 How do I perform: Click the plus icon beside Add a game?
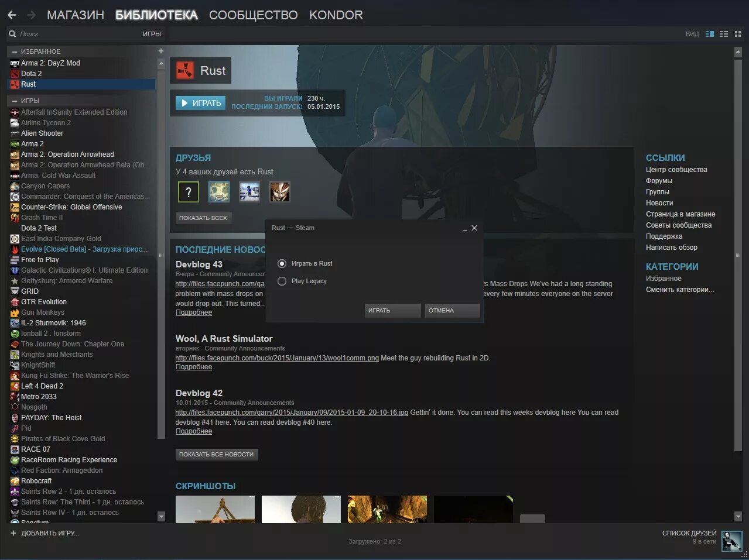click(x=13, y=533)
